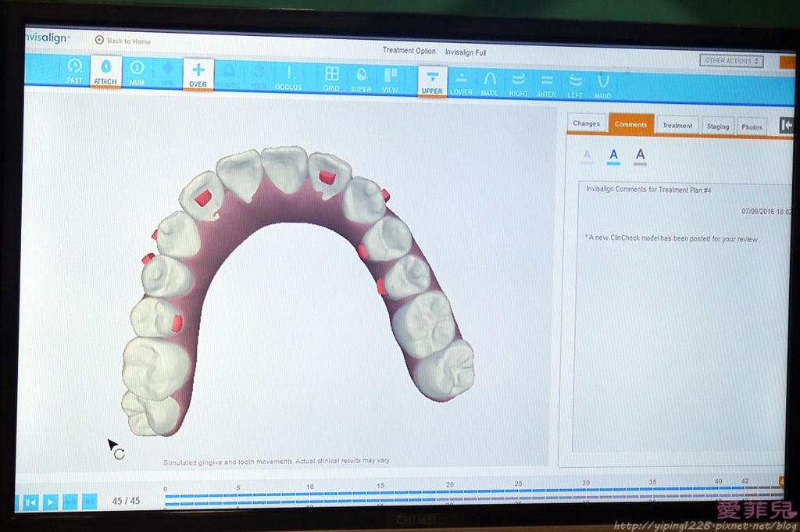
Task: Select the MAXIL maxillary occlusal view
Action: click(x=490, y=84)
